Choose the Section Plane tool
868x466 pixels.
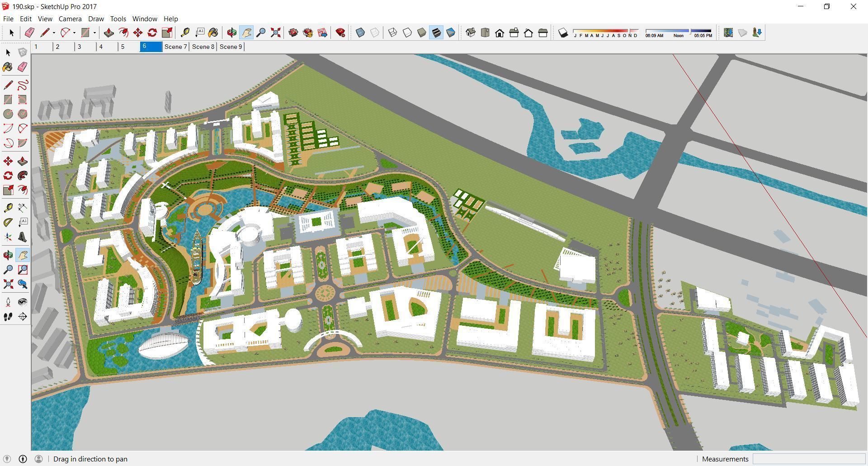[22, 317]
